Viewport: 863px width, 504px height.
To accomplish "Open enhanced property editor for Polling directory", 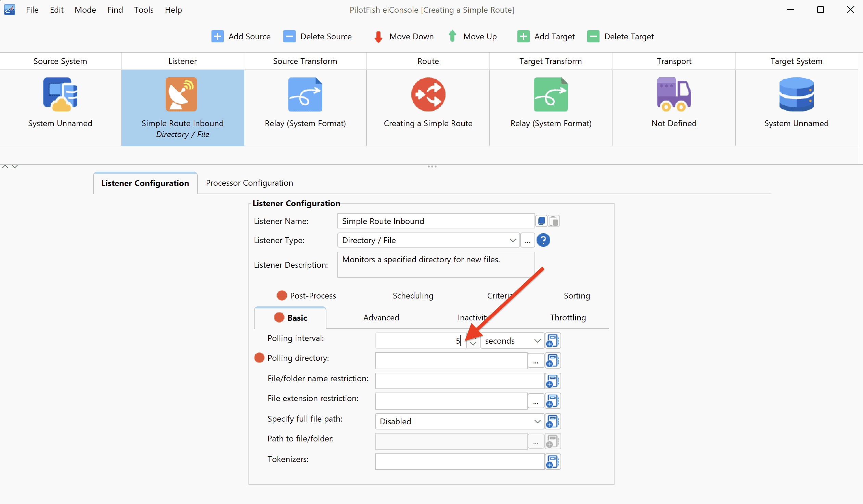I will [x=553, y=361].
